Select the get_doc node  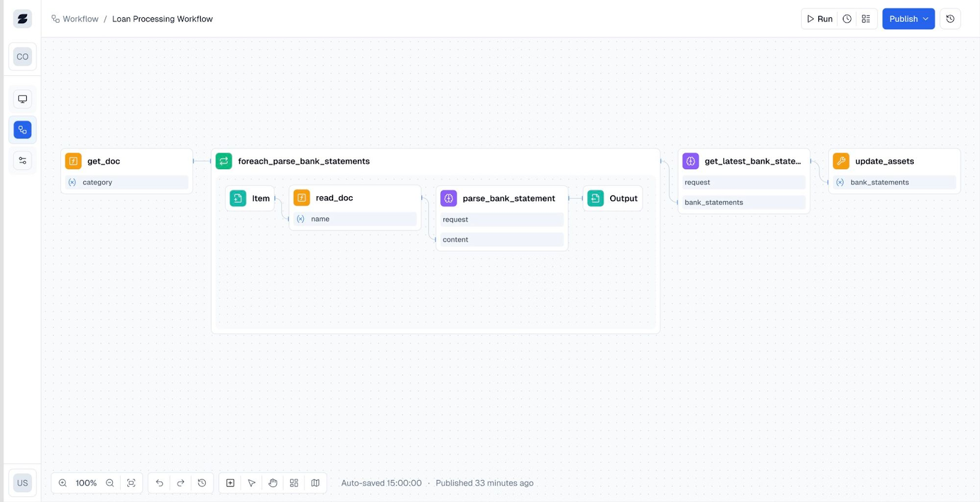point(127,171)
